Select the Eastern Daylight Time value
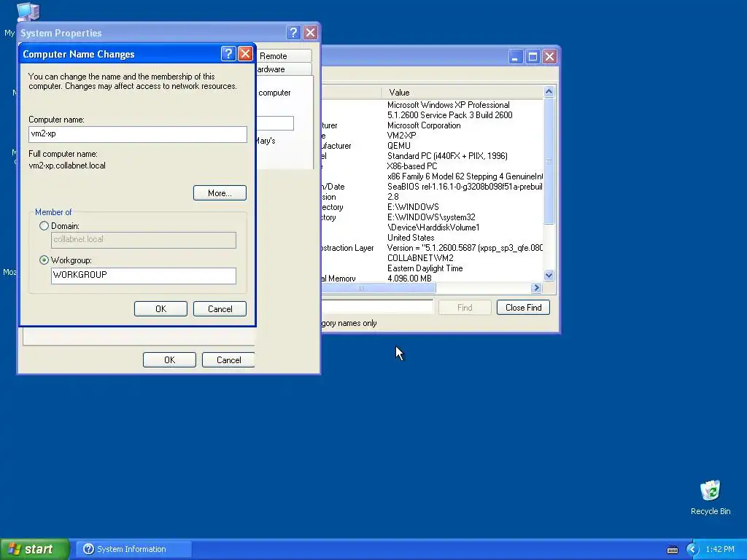 coord(425,268)
